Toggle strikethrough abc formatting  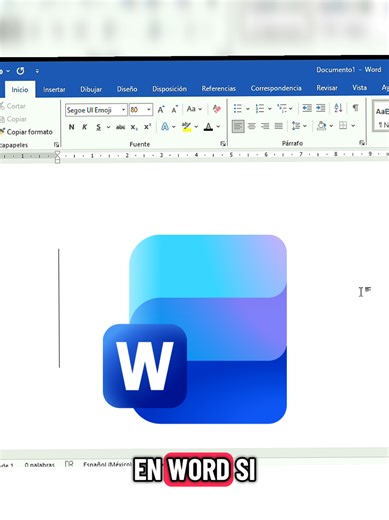(x=120, y=127)
